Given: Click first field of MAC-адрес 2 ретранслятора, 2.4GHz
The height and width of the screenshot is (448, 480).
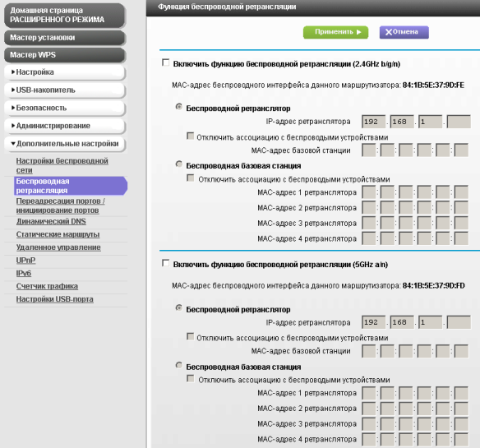Looking at the screenshot, I should point(369,208).
